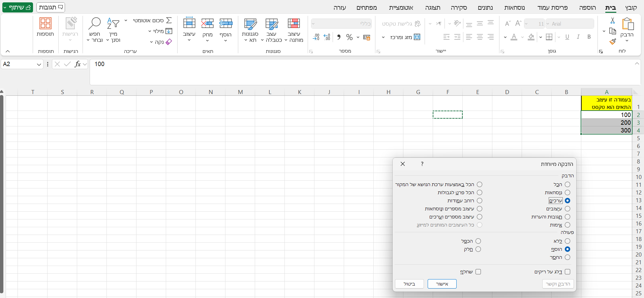This screenshot has height=298, width=644.
Task: Open the Comments (תגובות) button
Action: (x=51, y=7)
